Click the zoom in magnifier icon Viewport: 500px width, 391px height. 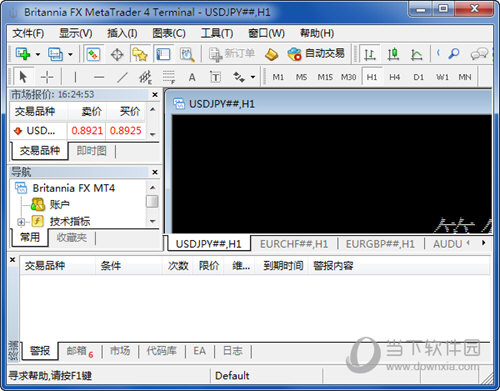click(x=454, y=54)
